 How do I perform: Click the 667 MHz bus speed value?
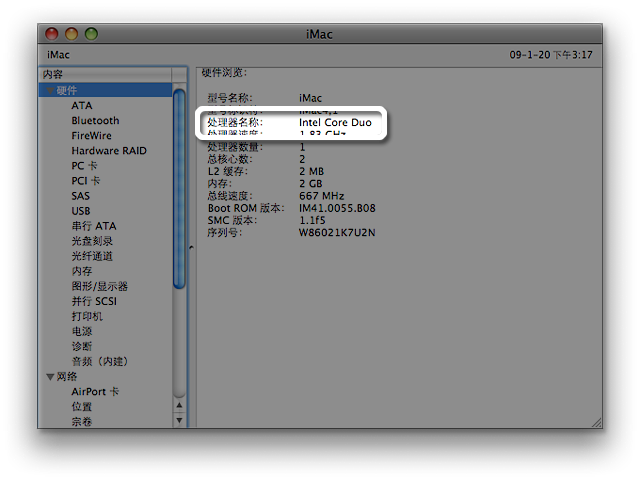pos(322,196)
